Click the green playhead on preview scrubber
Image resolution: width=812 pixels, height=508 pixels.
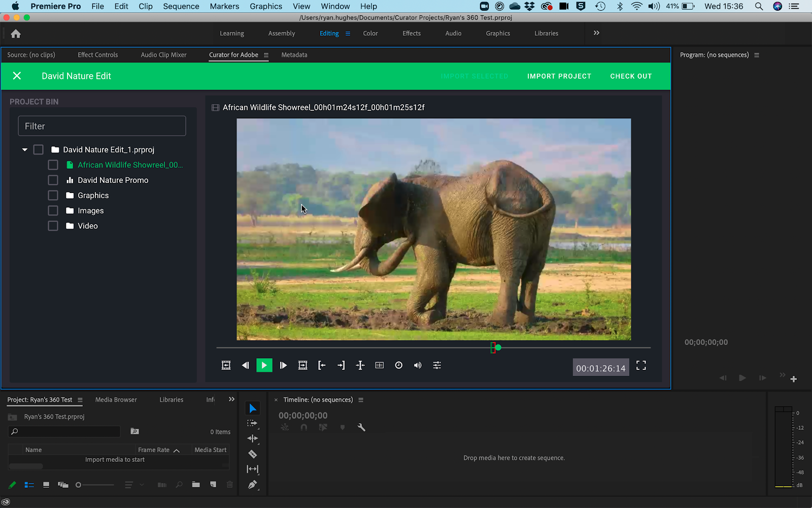point(498,347)
